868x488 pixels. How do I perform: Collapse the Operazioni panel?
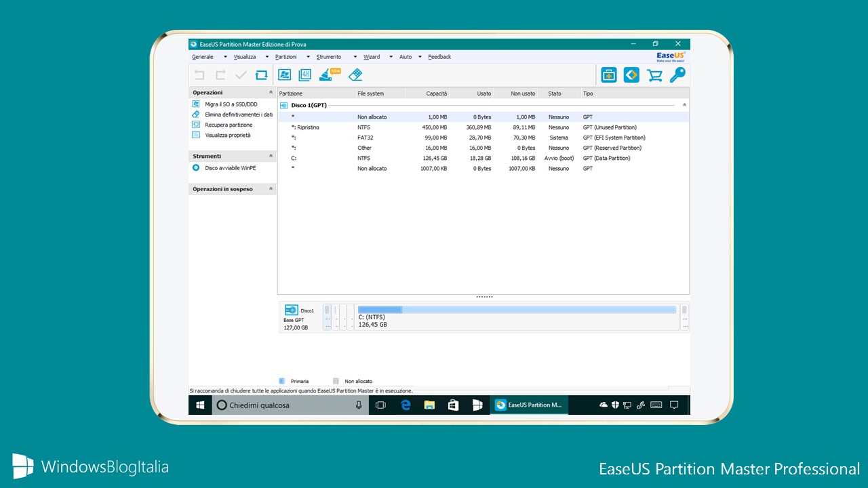pos(271,92)
